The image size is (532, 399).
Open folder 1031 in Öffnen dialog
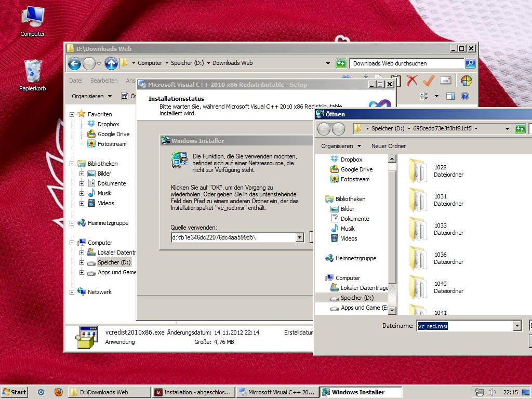[436, 200]
